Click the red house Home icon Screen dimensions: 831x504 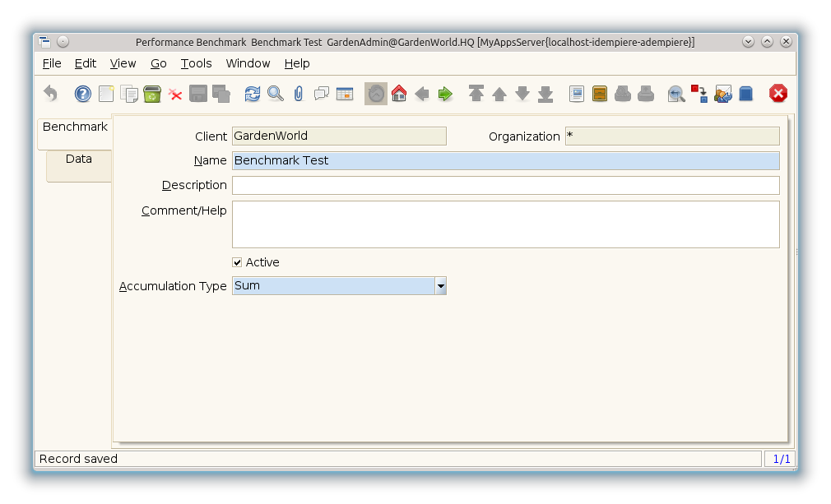(399, 94)
